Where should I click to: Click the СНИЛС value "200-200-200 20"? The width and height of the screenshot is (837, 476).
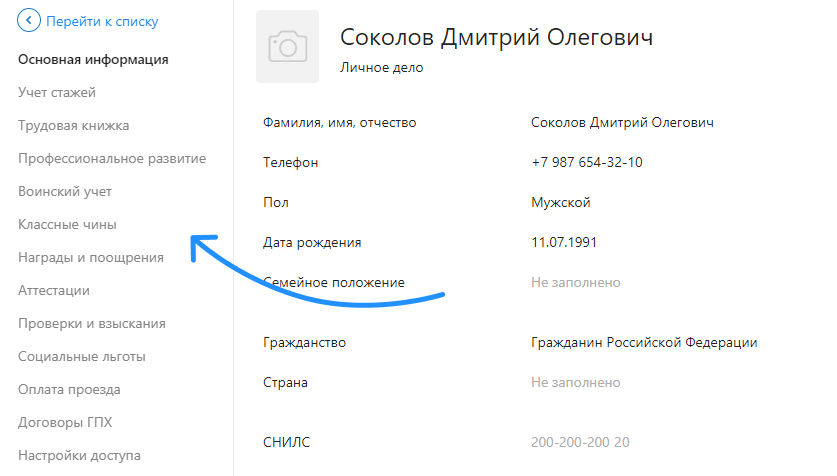[580, 442]
